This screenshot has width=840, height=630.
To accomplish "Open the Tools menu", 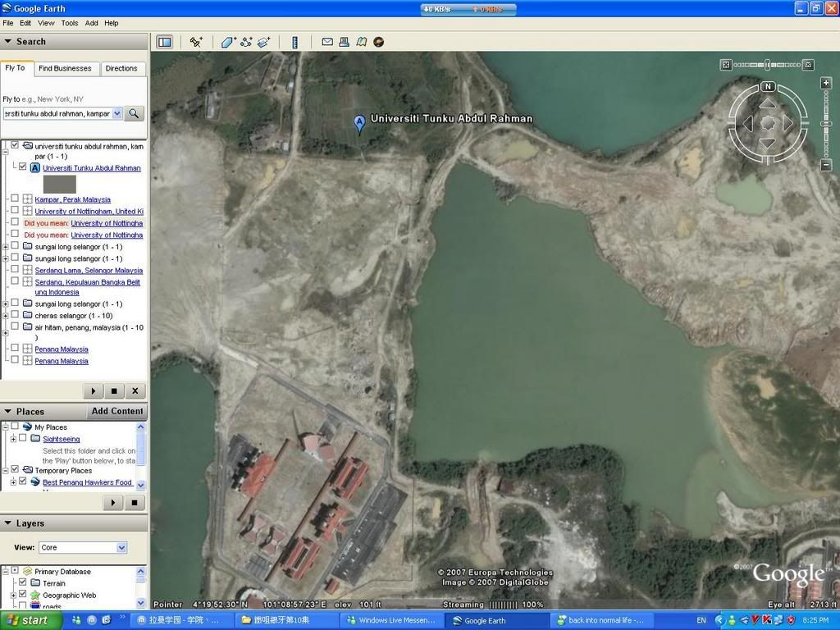I will (70, 23).
